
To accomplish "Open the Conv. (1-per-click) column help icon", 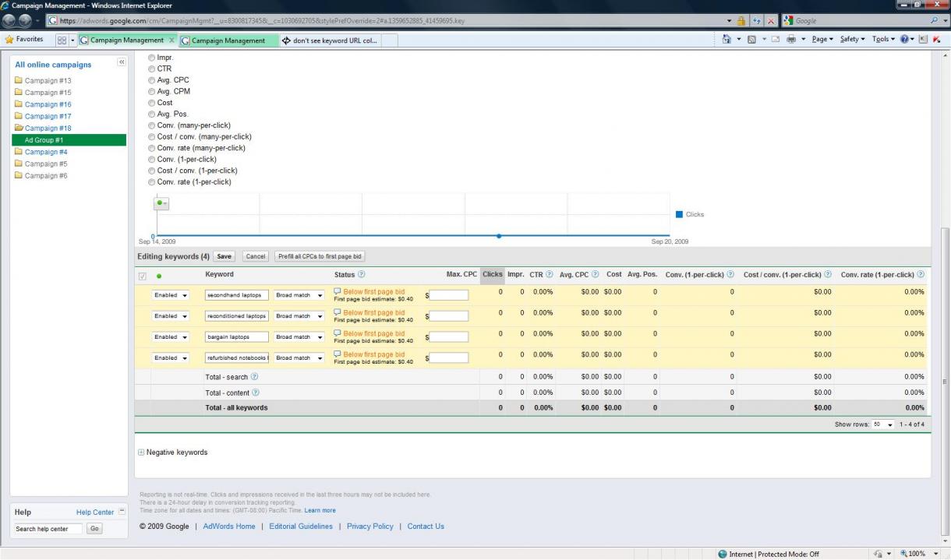I will [730, 274].
